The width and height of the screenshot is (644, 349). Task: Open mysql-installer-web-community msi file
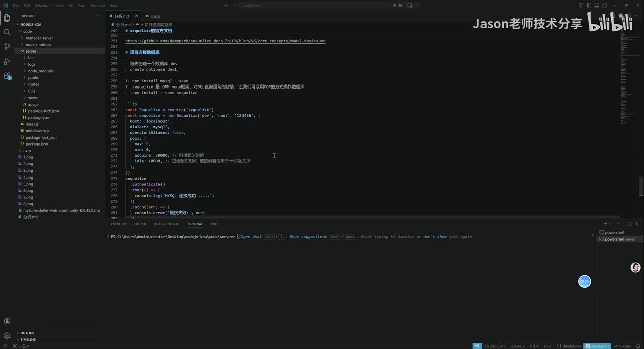coord(59,210)
